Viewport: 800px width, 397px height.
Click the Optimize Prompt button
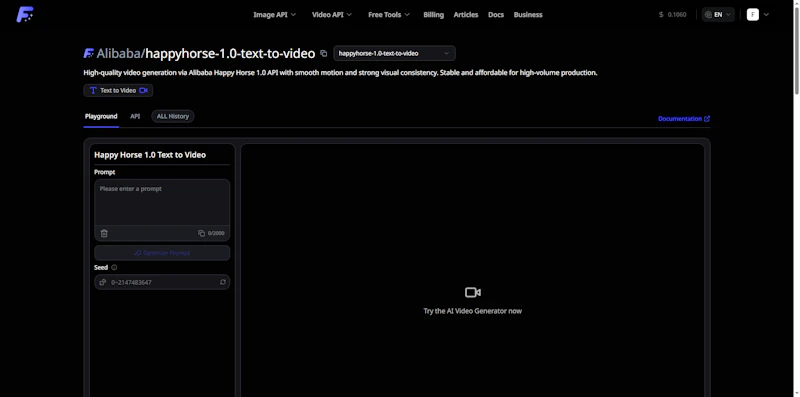[x=162, y=253]
